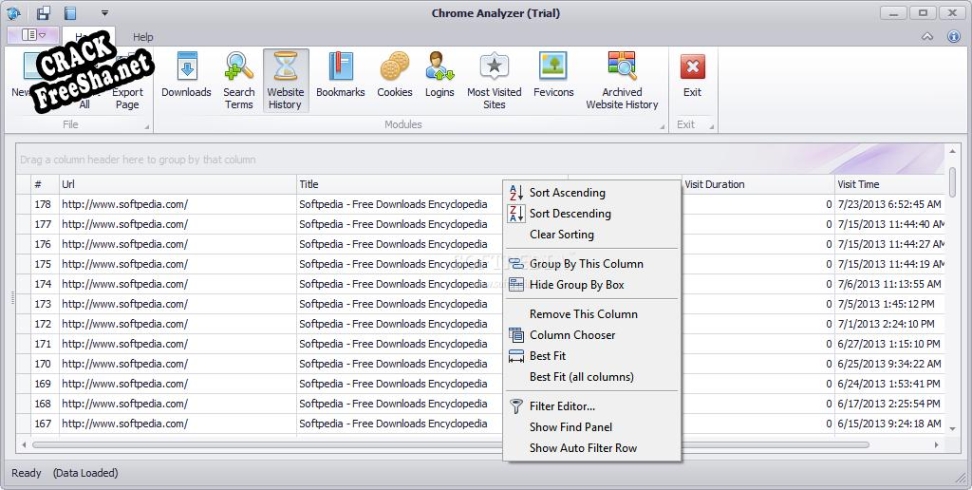The image size is (972, 490).
Task: Collapse the ribbon using the up chevron
Action: [x=927, y=37]
